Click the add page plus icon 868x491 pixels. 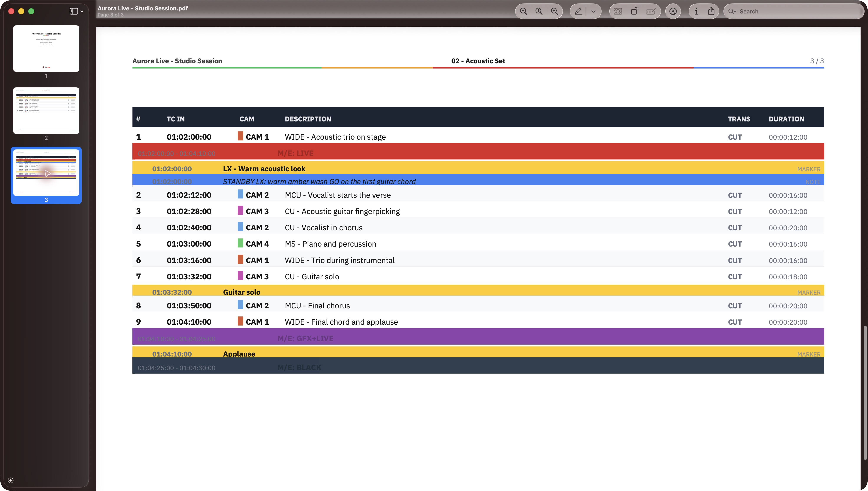(x=10, y=480)
